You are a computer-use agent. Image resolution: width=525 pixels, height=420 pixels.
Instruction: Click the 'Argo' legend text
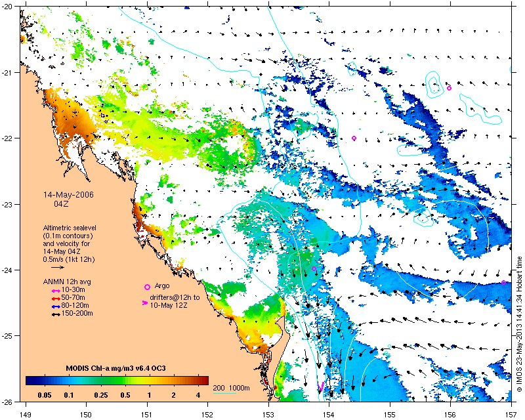(162, 286)
